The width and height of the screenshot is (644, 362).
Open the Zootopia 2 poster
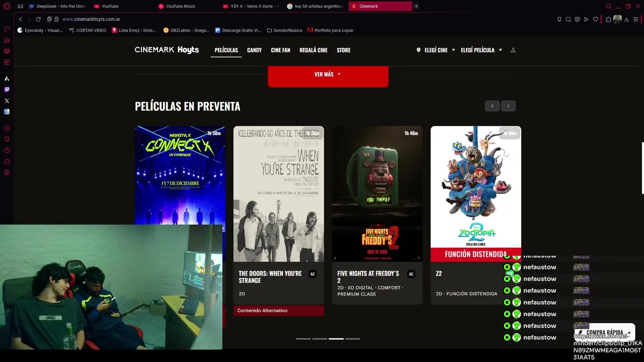(476, 194)
